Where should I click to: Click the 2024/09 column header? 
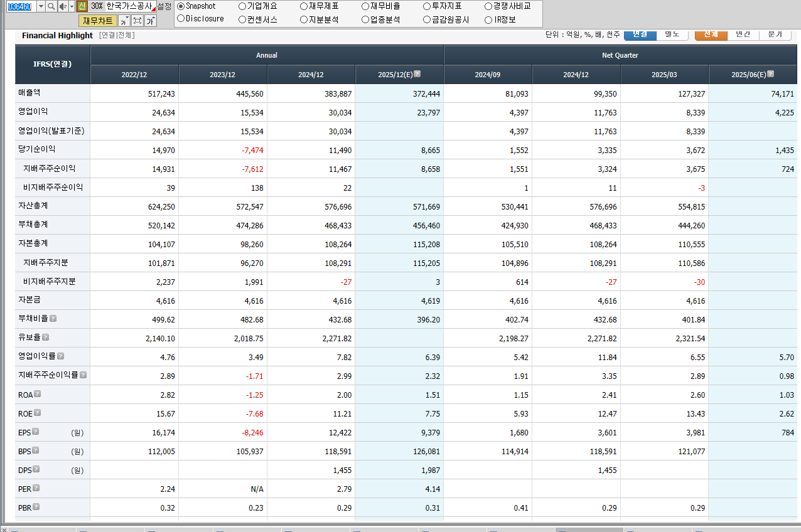(x=488, y=75)
